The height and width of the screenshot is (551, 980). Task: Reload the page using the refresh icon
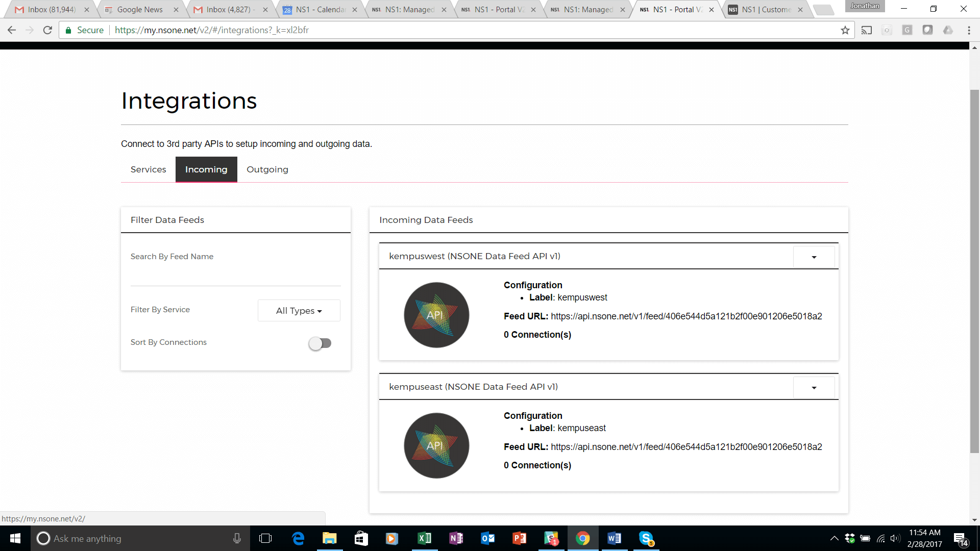47,30
